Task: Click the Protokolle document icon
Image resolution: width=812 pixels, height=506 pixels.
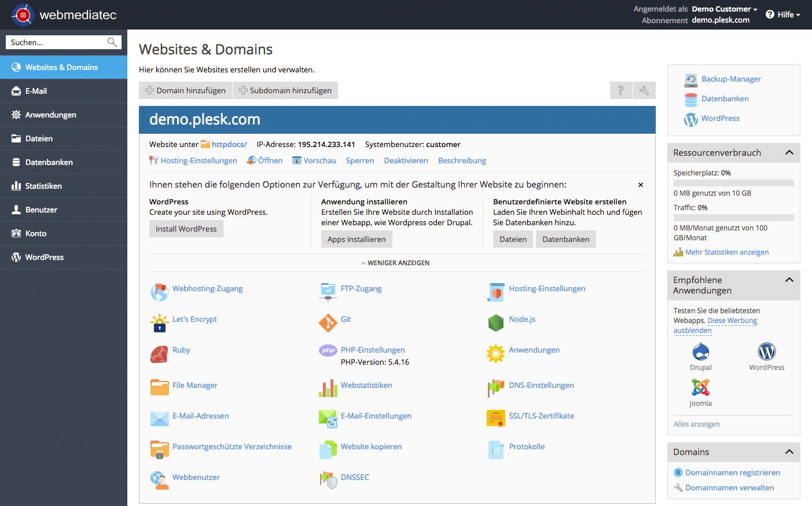Action: (496, 450)
